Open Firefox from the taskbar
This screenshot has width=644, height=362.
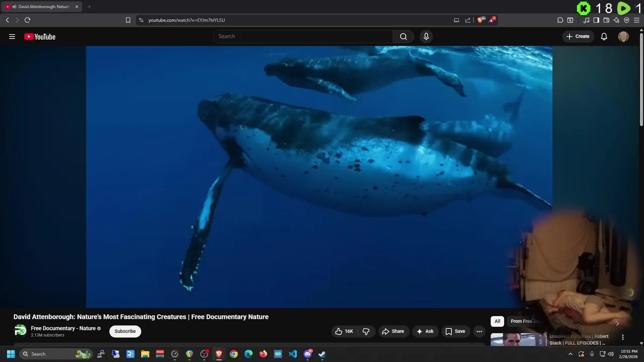pos(263,354)
